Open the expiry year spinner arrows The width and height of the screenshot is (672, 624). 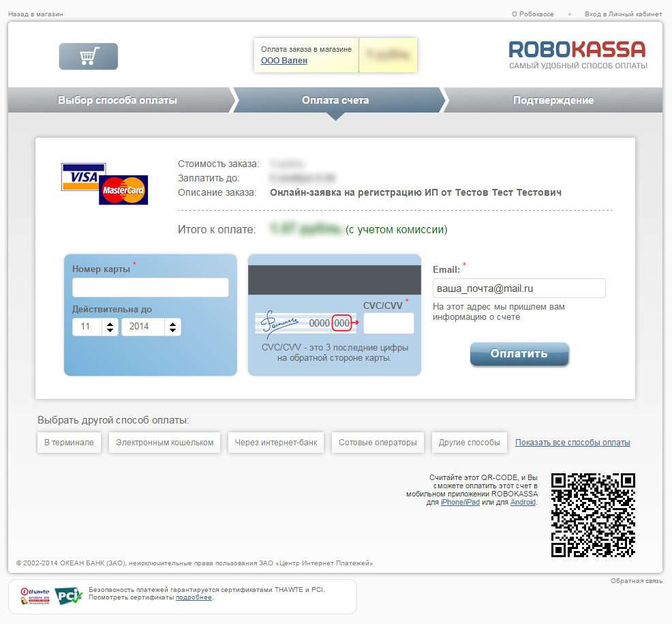pyautogui.click(x=172, y=327)
